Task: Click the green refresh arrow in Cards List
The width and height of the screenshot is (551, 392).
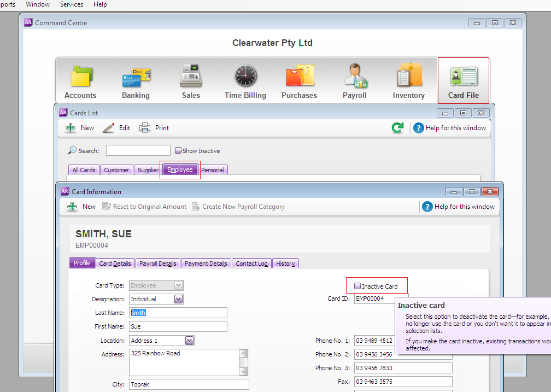Action: [398, 127]
